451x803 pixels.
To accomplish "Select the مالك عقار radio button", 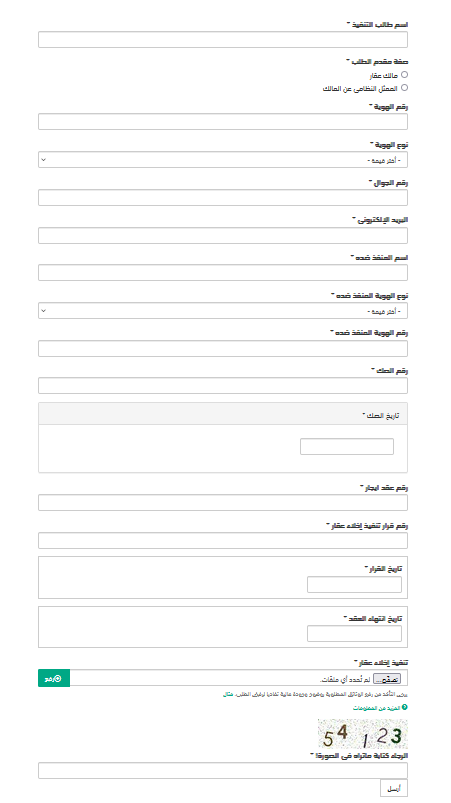I will point(404,75).
